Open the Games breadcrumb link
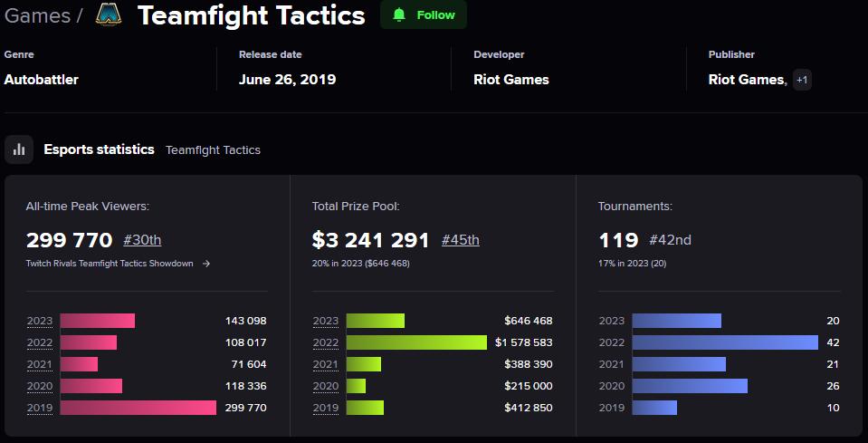The height and width of the screenshot is (443, 868). click(38, 15)
